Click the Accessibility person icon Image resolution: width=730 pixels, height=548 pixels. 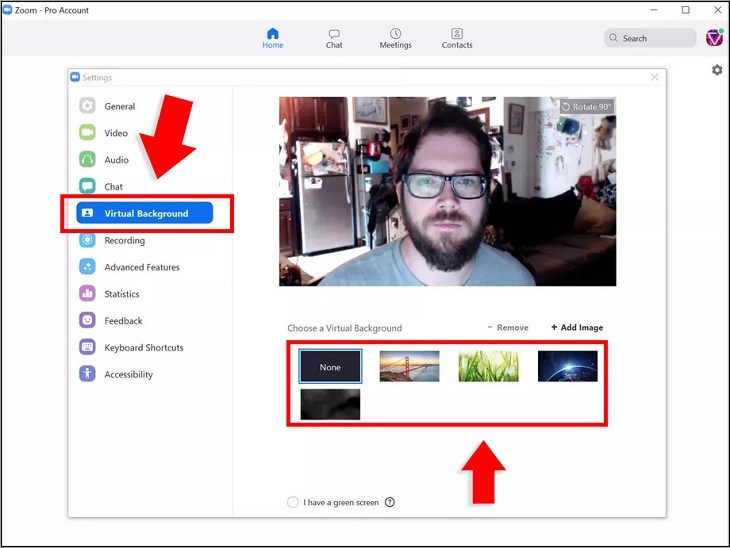click(87, 374)
